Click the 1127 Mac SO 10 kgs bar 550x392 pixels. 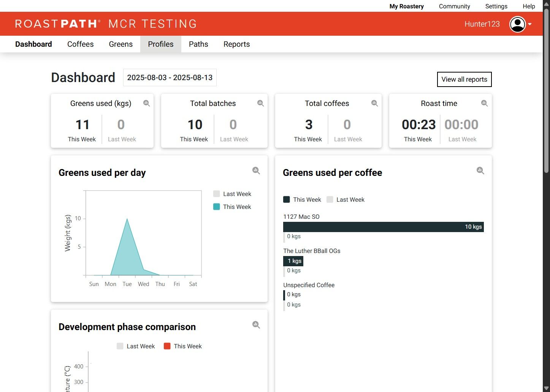tap(384, 227)
